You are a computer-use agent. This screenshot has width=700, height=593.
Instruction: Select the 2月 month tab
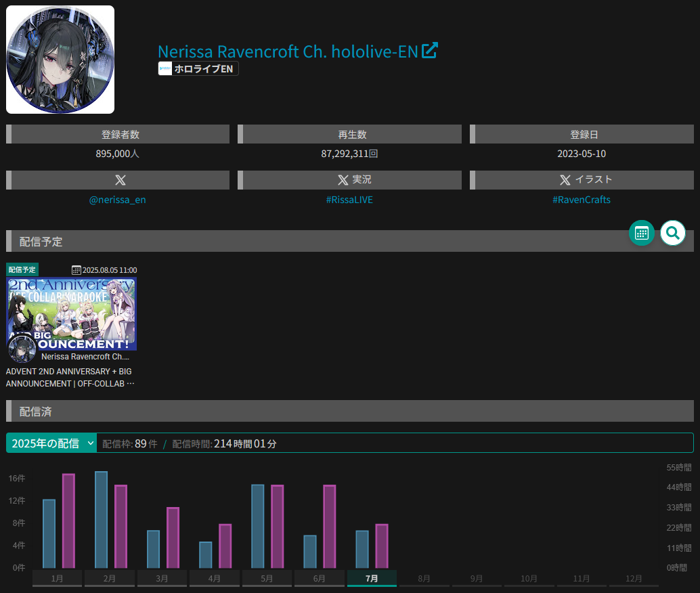click(x=110, y=578)
